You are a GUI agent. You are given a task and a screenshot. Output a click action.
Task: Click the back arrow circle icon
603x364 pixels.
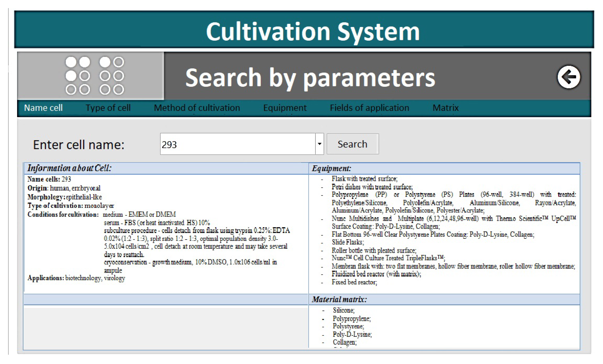[568, 77]
